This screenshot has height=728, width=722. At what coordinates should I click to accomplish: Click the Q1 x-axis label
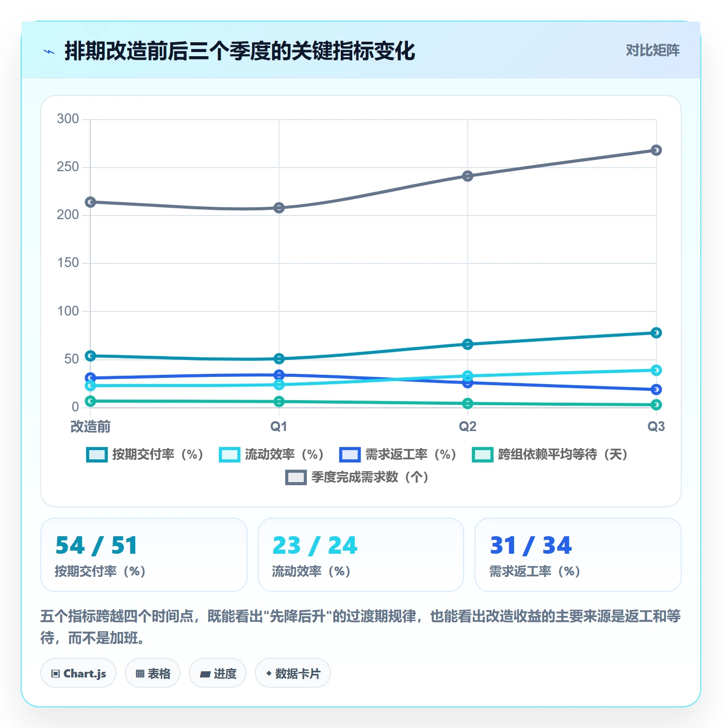(x=279, y=426)
